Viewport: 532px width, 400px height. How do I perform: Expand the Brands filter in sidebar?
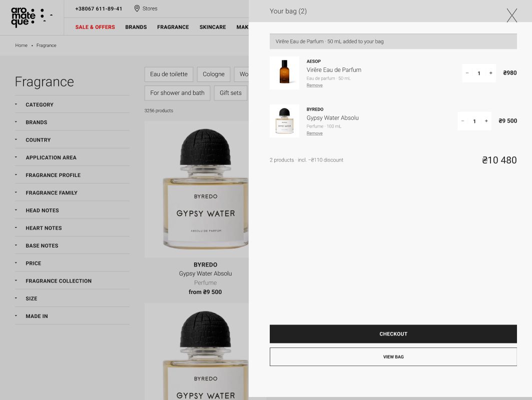tap(72, 122)
